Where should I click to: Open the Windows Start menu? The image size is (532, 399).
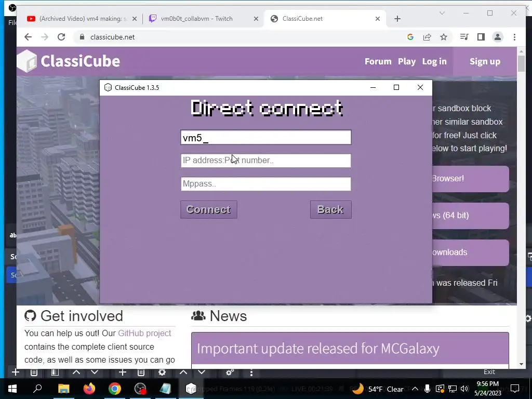point(12,389)
